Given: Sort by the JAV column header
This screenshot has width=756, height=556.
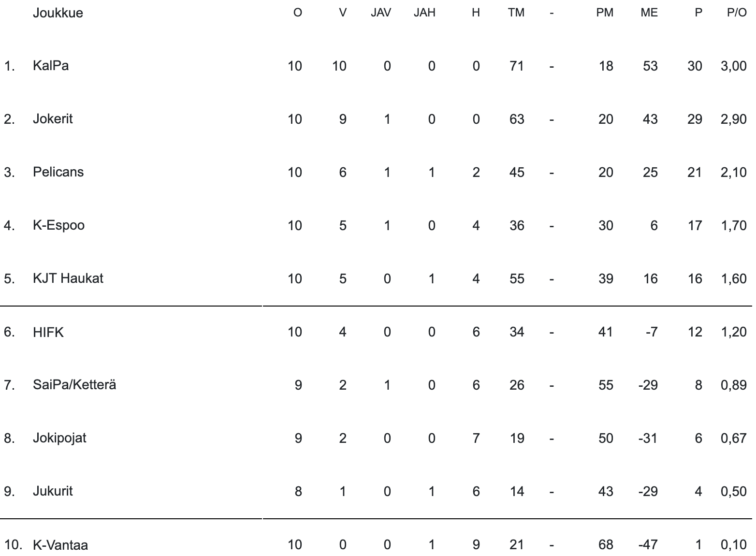Looking at the screenshot, I should 380,13.
